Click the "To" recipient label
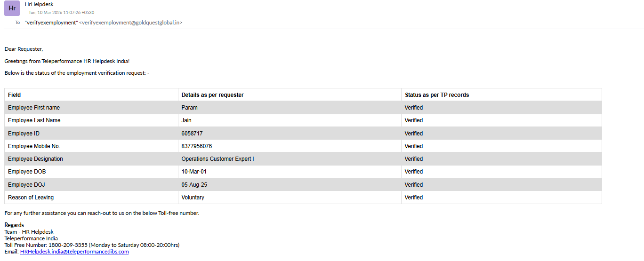This screenshot has height=261, width=644. [x=17, y=23]
